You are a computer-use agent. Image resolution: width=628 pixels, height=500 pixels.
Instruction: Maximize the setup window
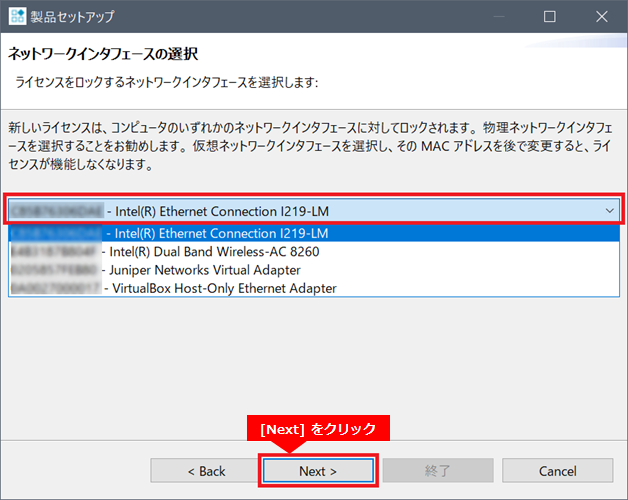point(550,16)
